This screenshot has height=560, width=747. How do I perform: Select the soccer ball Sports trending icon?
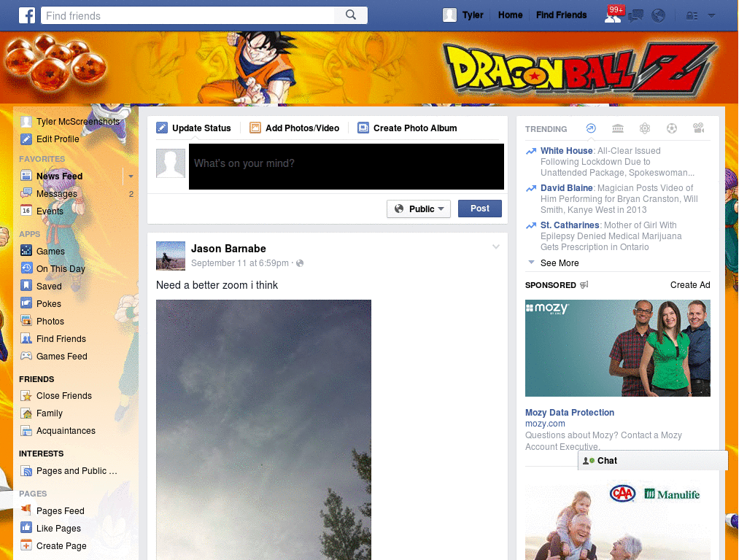672,128
